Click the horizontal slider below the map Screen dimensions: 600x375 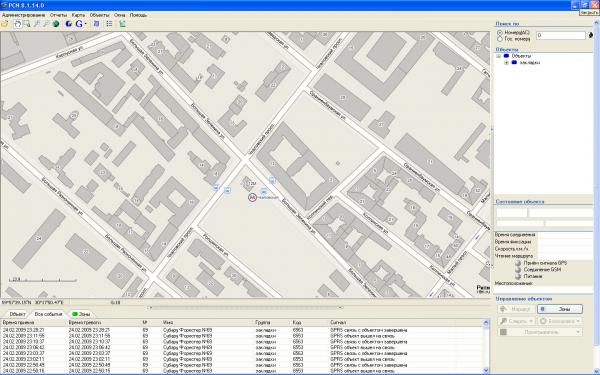[x=245, y=307]
